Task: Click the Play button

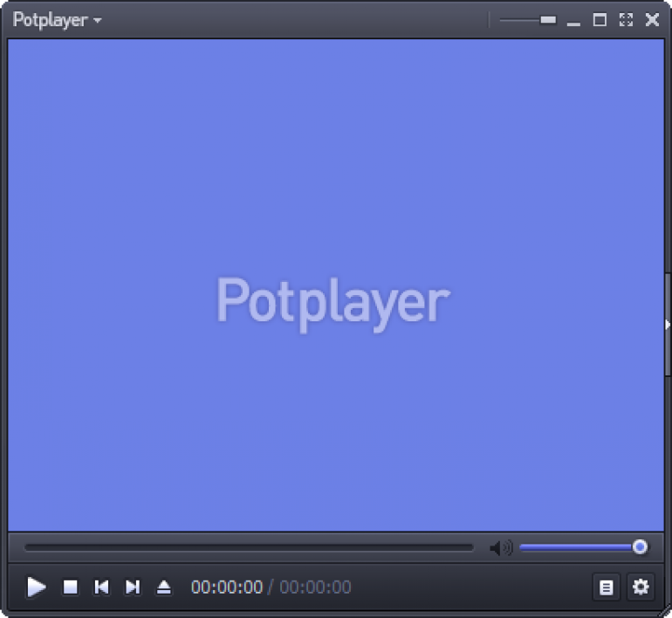Action: click(37, 587)
